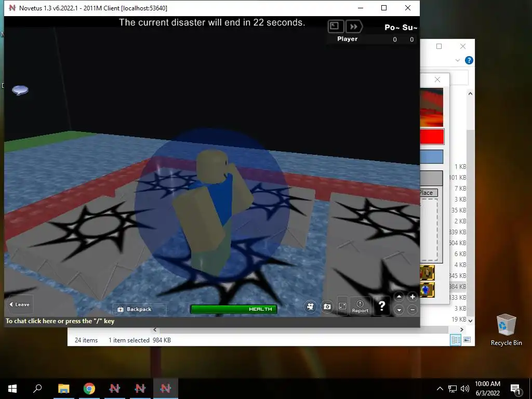Screen dimensions: 532x399
Task: Select the file sized 7 KB
Action: [x=460, y=188]
